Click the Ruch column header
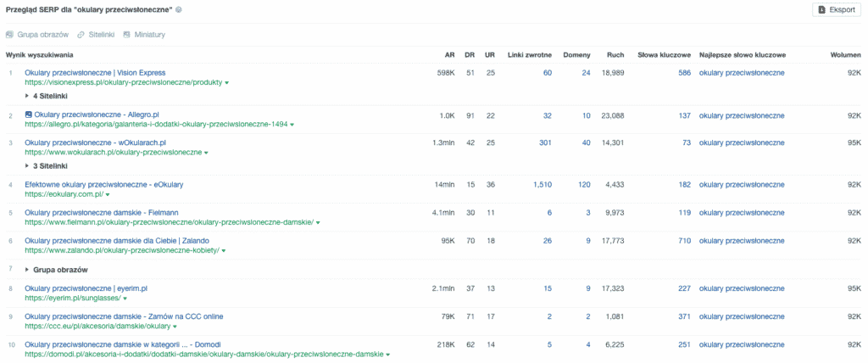Screen dimensions: 868x363 point(615,55)
